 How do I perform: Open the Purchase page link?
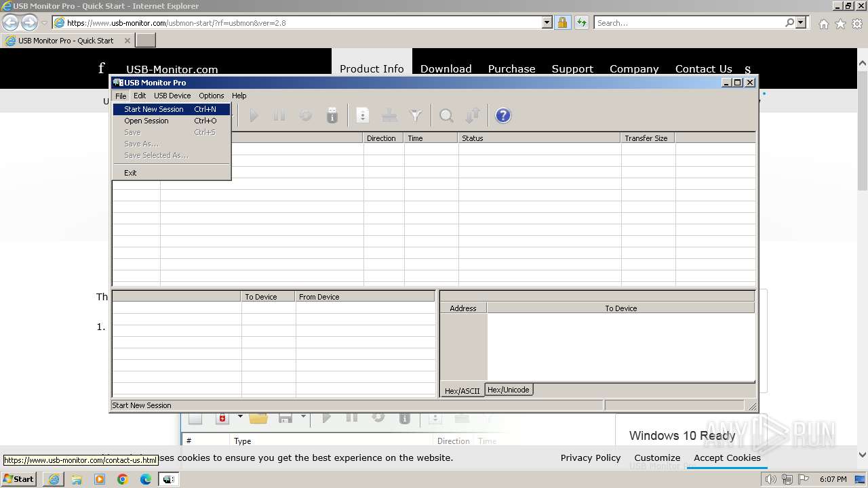tap(511, 68)
